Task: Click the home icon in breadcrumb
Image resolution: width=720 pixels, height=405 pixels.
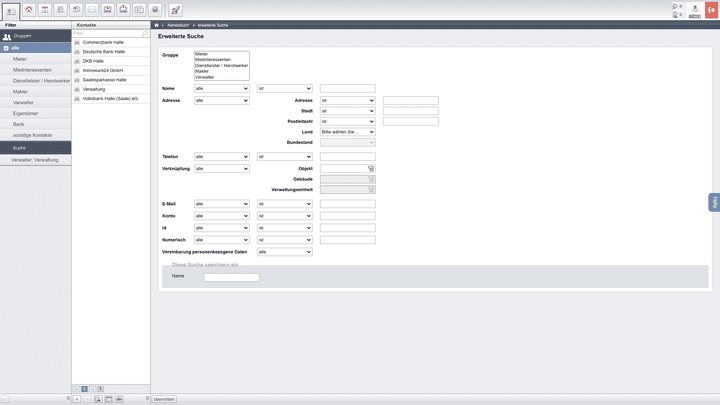Action: pos(157,23)
